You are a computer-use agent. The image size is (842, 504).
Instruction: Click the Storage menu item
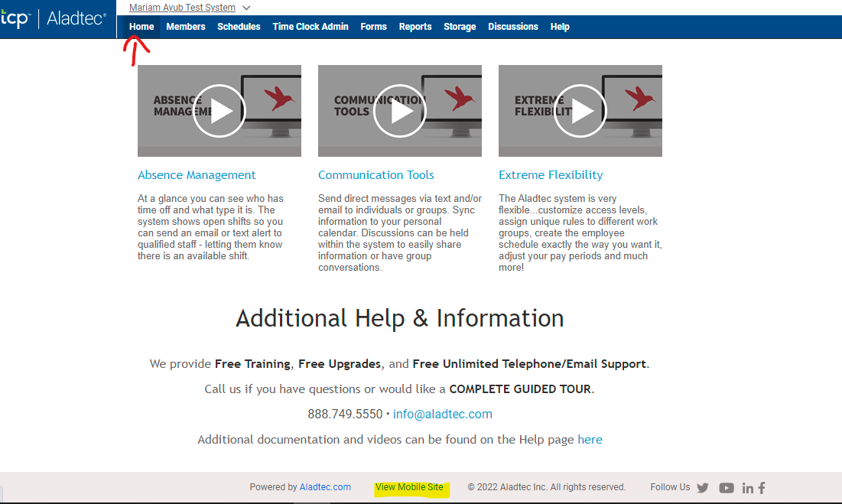[460, 27]
